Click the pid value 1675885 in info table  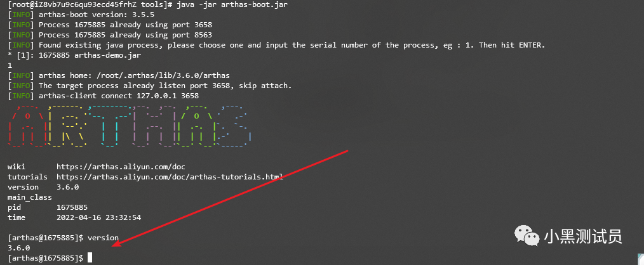72,207
